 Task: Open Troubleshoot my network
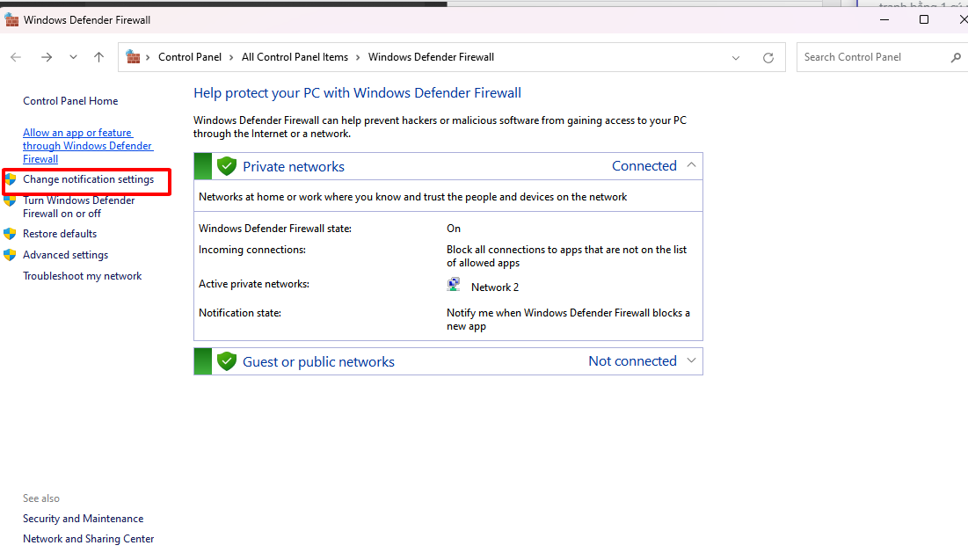[82, 276]
